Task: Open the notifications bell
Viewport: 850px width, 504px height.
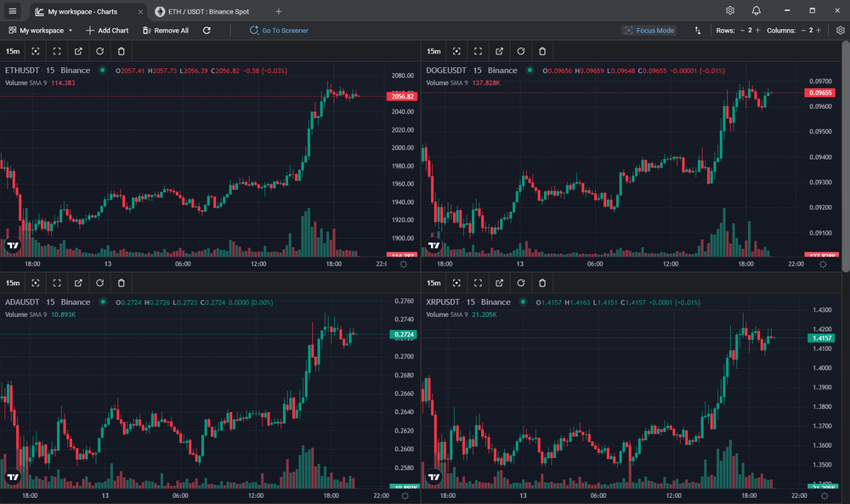Action: (x=756, y=11)
